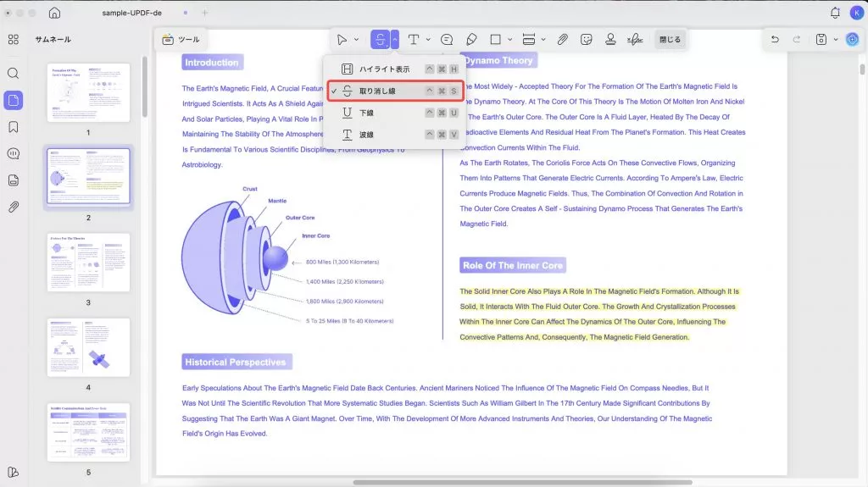Open the attachments sidebar paperclip
The height and width of the screenshot is (487, 868).
pyautogui.click(x=14, y=207)
